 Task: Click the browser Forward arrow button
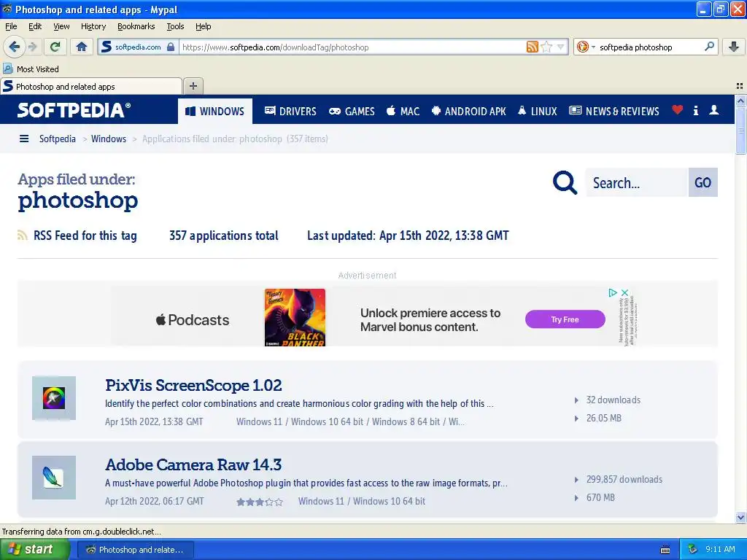pos(33,47)
